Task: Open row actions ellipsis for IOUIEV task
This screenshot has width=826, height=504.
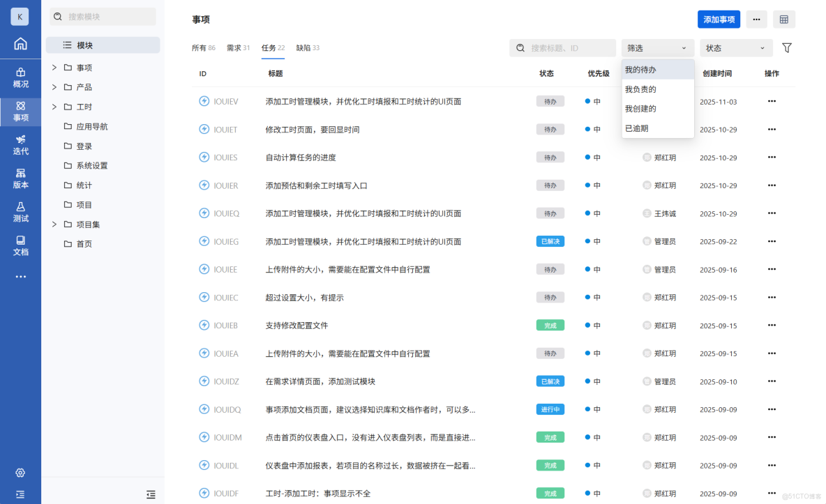Action: tap(771, 101)
